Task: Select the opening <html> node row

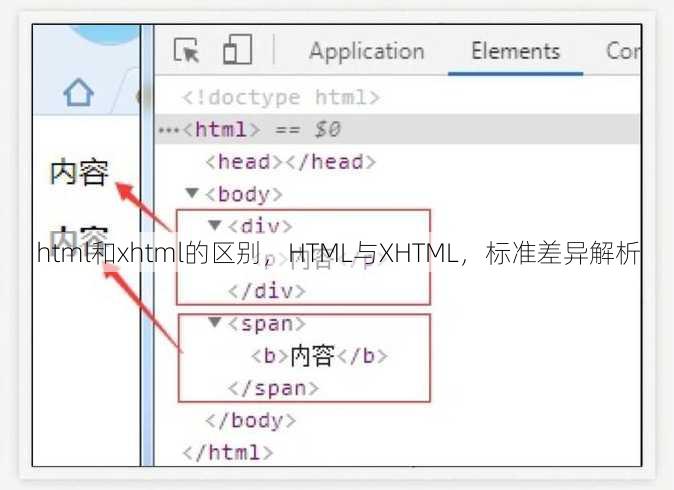Action: tap(397, 129)
